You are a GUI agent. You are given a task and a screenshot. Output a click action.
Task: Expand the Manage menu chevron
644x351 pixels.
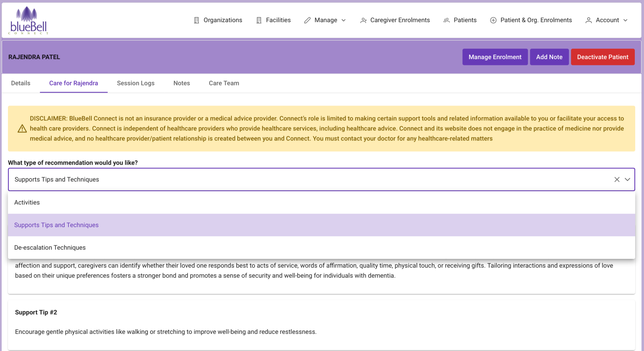[344, 20]
